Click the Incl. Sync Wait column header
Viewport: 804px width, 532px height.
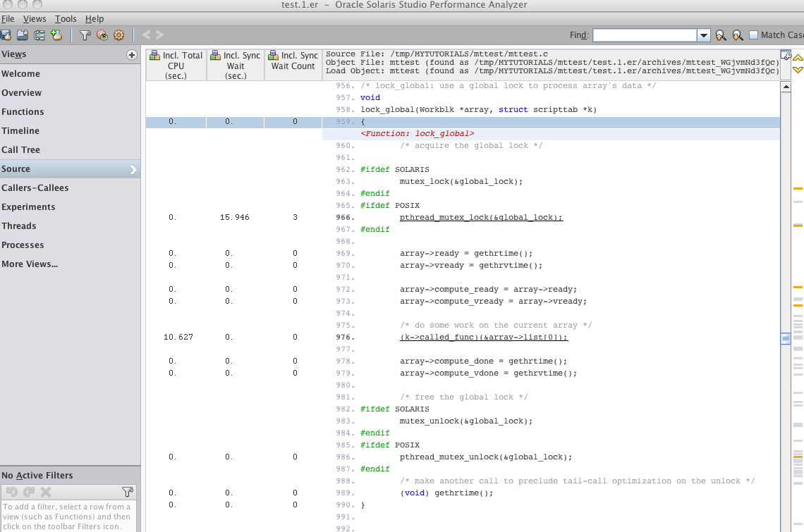tap(236, 65)
